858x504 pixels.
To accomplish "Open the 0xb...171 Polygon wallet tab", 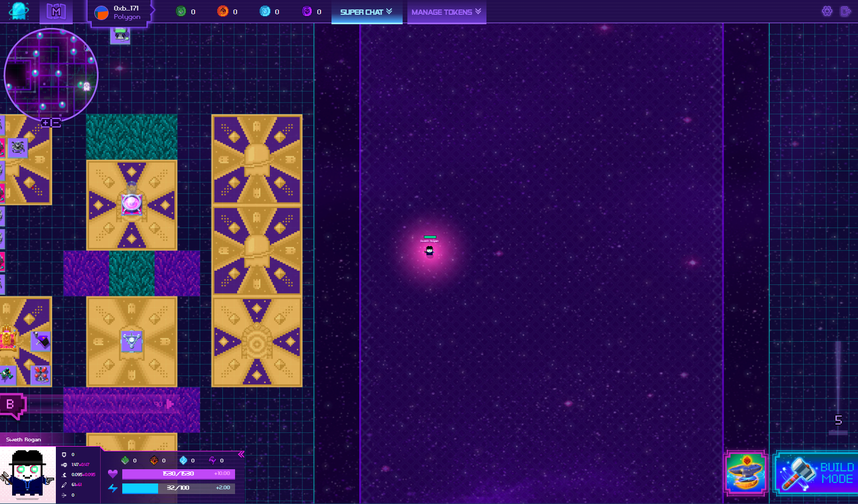I will point(120,12).
